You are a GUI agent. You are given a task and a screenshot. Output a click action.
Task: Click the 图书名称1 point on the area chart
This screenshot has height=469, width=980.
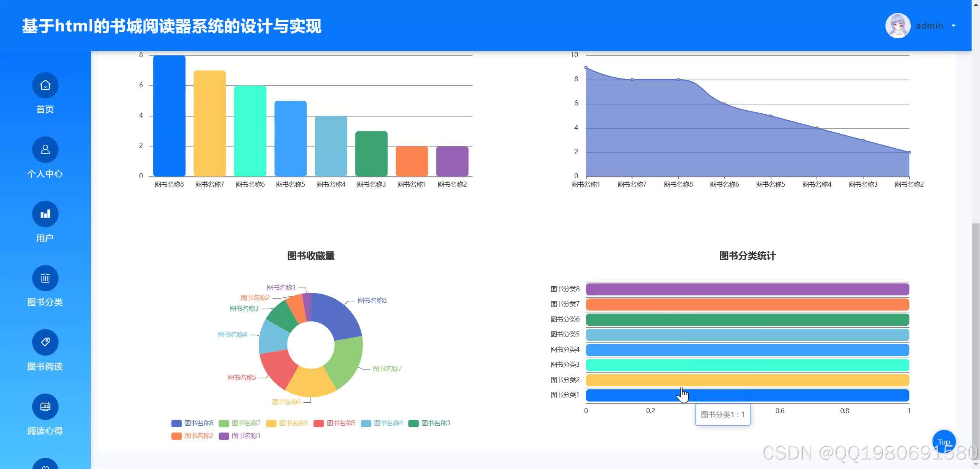(x=585, y=67)
